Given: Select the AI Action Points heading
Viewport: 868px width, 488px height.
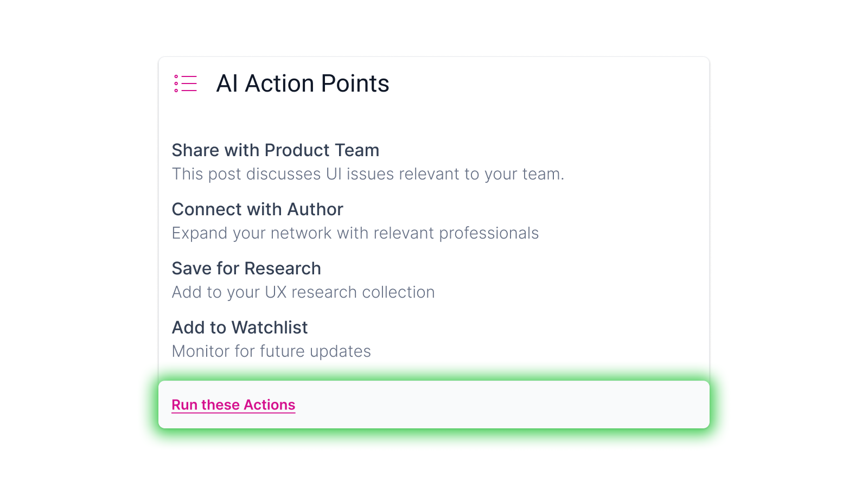Looking at the screenshot, I should 303,84.
